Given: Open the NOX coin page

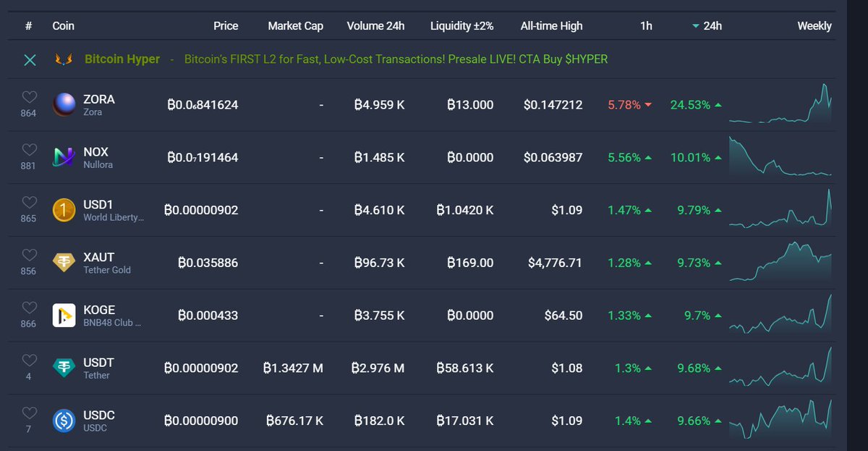Looking at the screenshot, I should pyautogui.click(x=96, y=152).
